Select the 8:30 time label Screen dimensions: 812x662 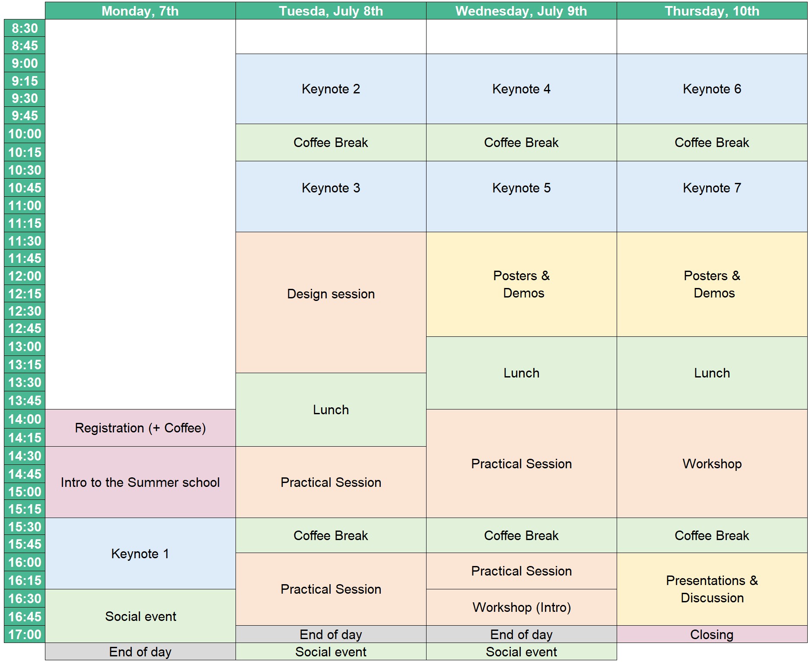(x=25, y=28)
